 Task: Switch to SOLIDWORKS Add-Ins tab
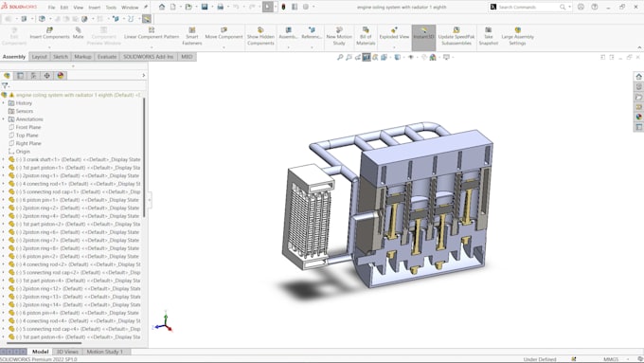149,57
